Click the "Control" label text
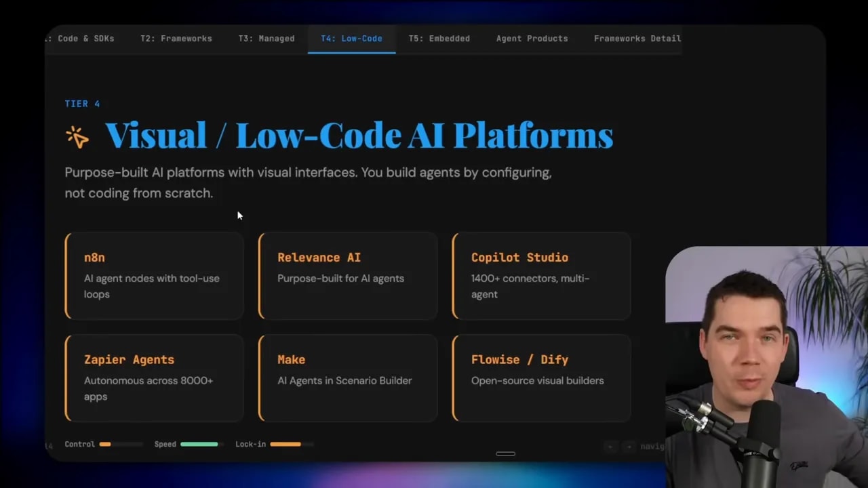 coord(79,445)
